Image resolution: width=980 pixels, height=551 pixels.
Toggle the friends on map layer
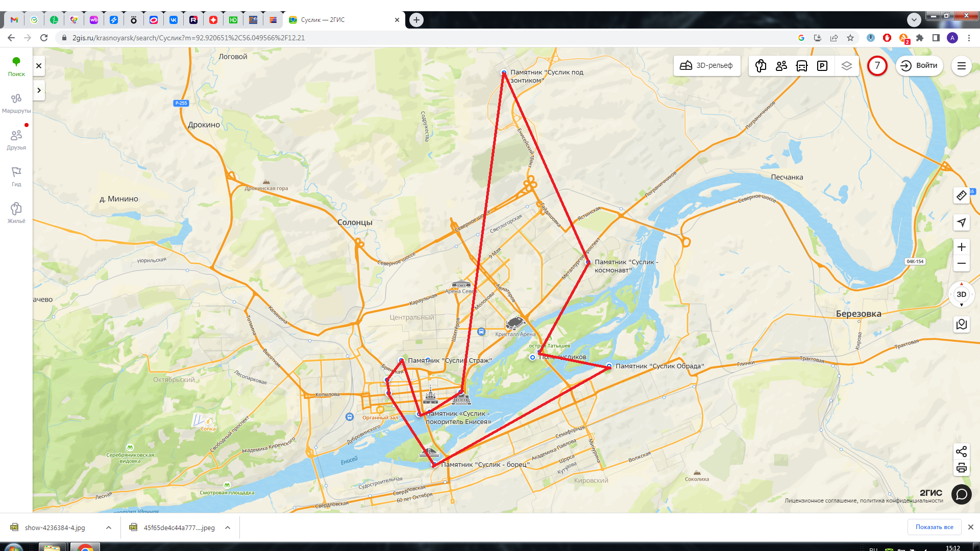(x=781, y=66)
